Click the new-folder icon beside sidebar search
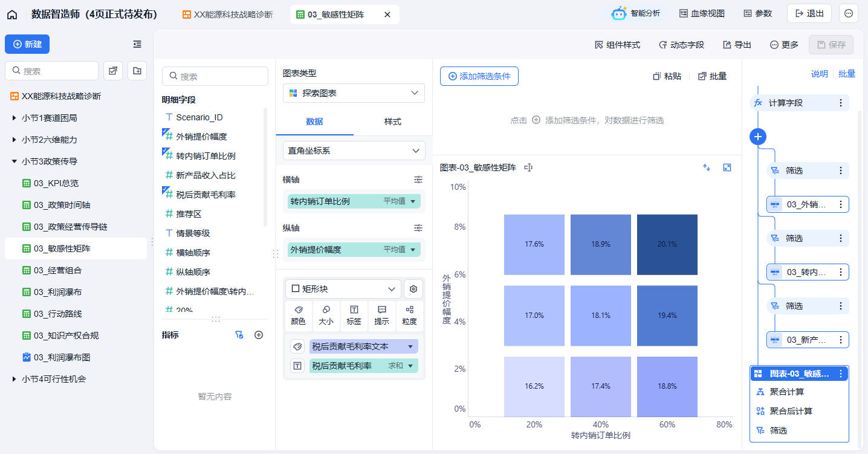Viewport: 868px width, 454px height. [x=137, y=71]
